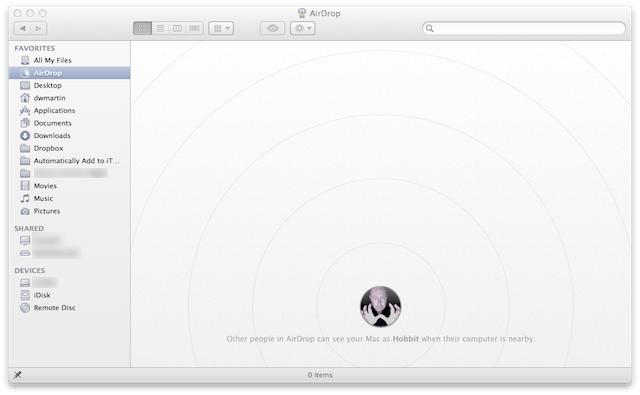Viewport: 640px width, 395px height.
Task: Switch to column view
Action: click(177, 28)
